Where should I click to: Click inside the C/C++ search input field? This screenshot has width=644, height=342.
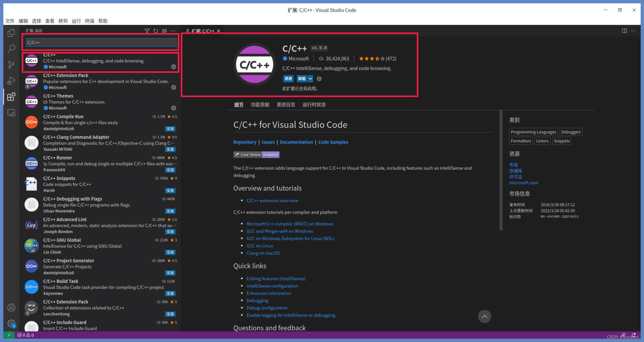tap(100, 42)
